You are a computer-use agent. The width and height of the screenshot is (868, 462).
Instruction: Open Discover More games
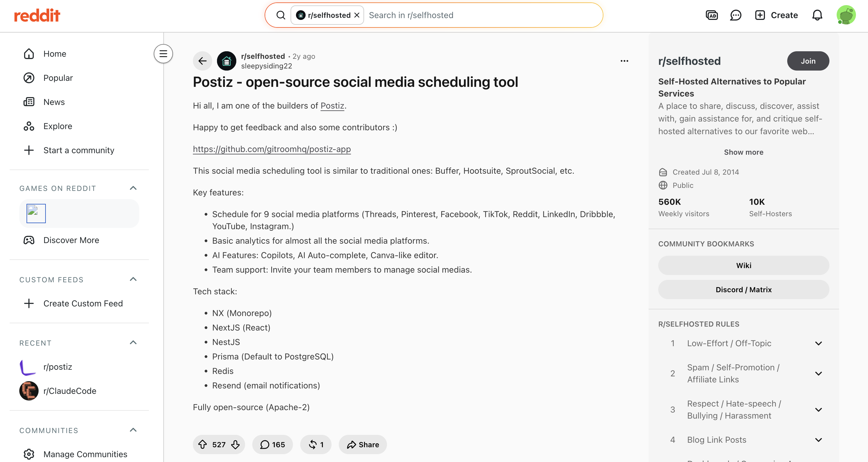79,240
